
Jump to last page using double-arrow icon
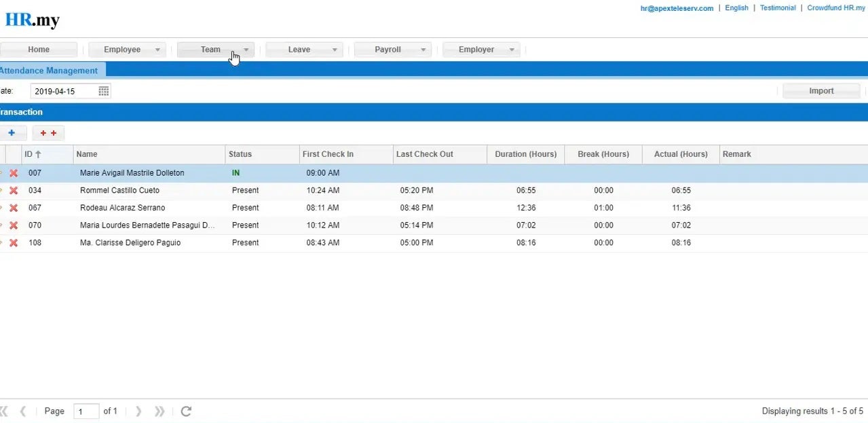(x=159, y=411)
